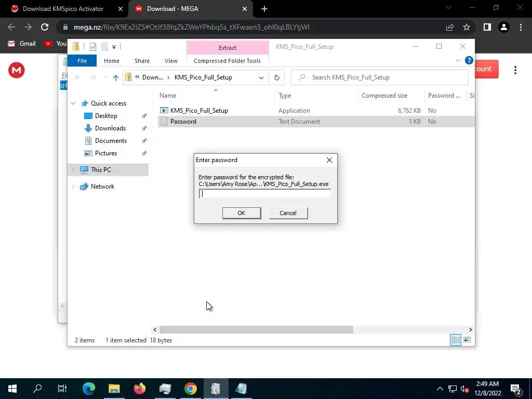Viewport: 532px width, 399px height.
Task: Expand the Network tree node
Action: point(73,187)
